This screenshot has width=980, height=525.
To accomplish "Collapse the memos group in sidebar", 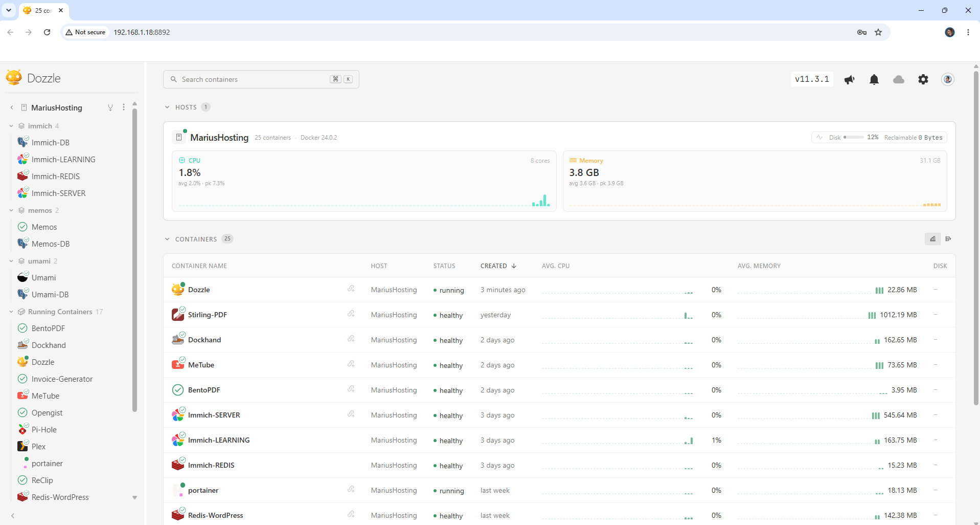I will [11, 210].
